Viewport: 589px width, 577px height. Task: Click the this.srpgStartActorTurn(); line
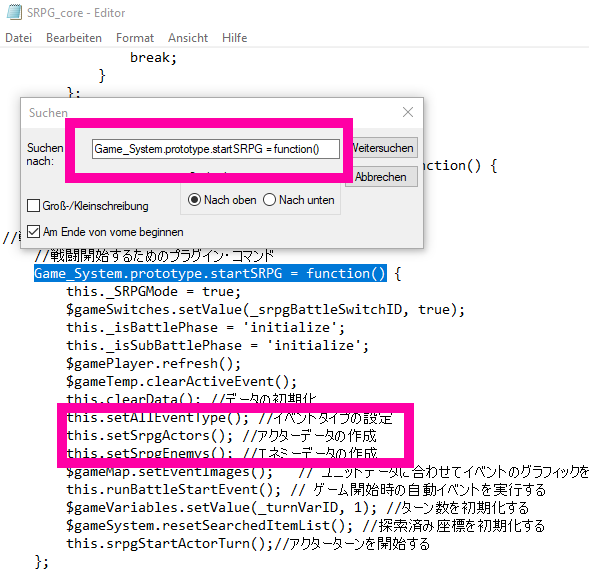(x=248, y=544)
